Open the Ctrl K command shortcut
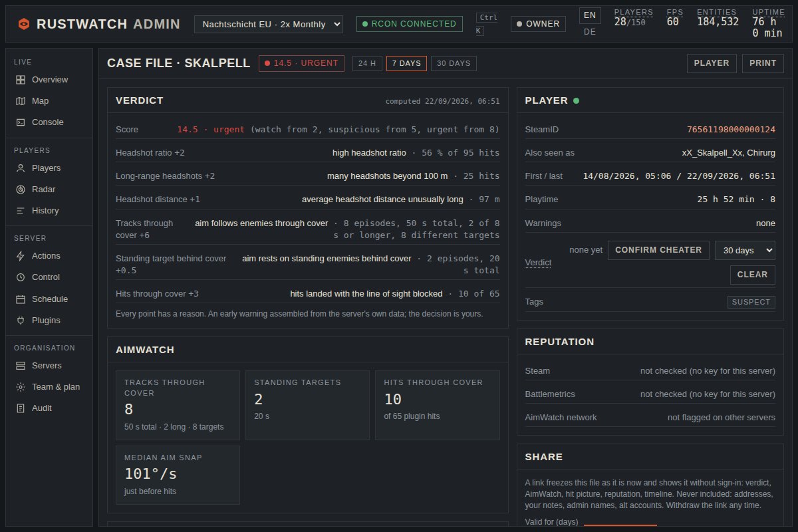Viewport: 798px width, 532px height. pyautogui.click(x=488, y=24)
